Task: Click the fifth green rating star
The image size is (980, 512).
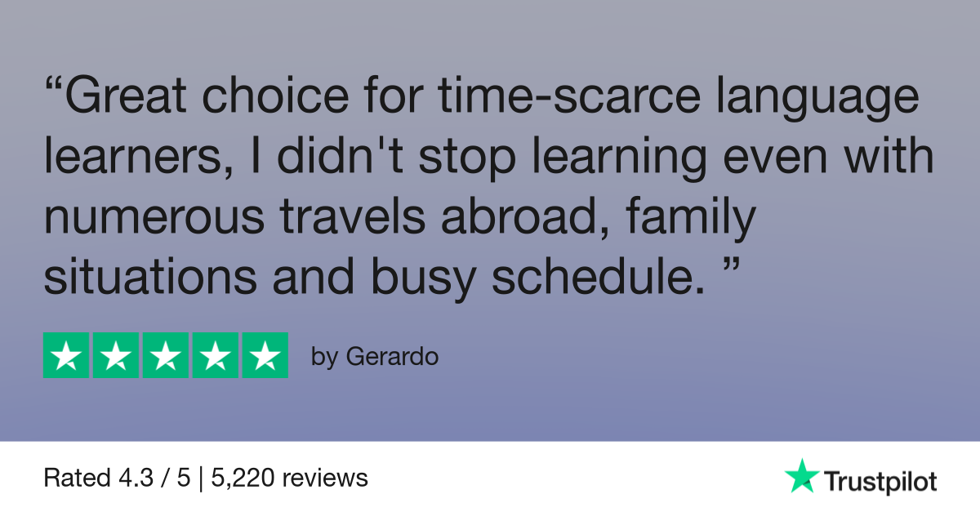Action: coord(265,355)
